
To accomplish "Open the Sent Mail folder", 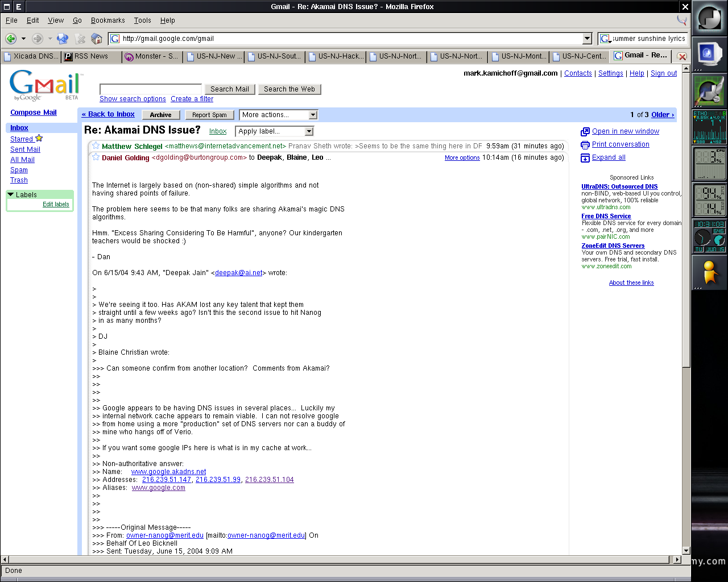I will tap(25, 149).
